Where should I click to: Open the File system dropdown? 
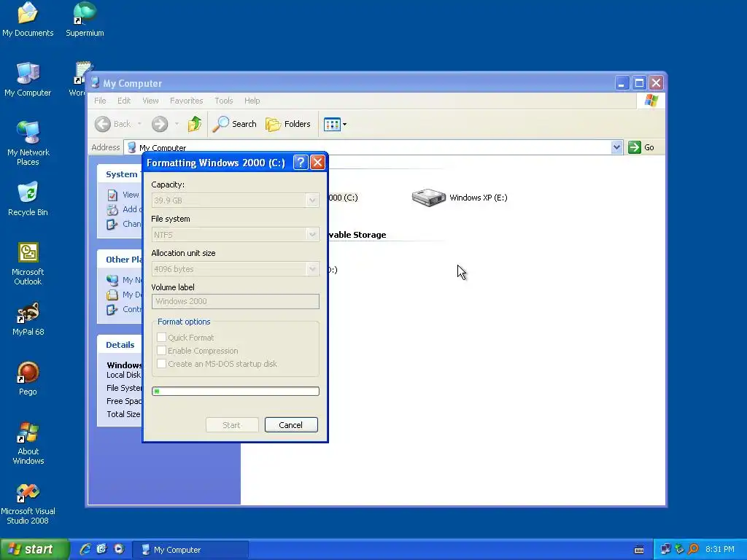[x=312, y=235]
